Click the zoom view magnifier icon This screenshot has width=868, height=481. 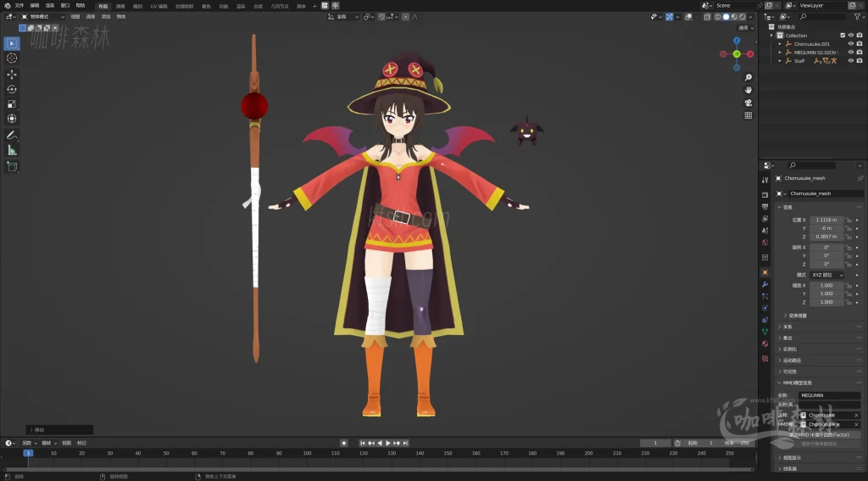click(748, 77)
